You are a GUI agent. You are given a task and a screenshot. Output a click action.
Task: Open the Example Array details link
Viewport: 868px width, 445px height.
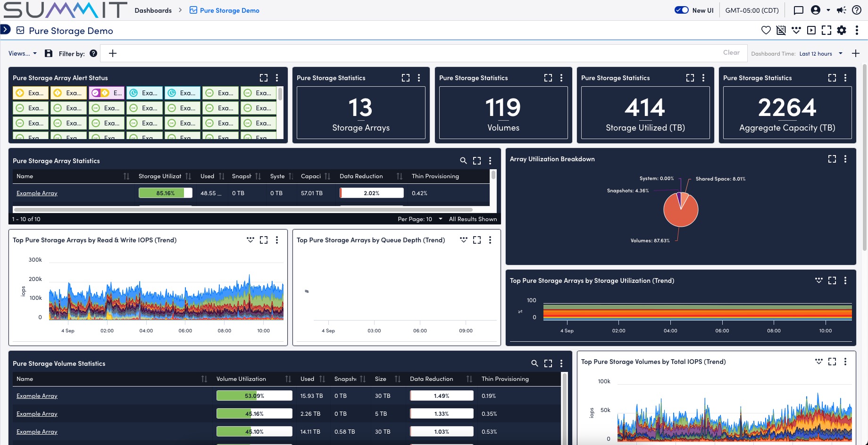[x=37, y=193]
